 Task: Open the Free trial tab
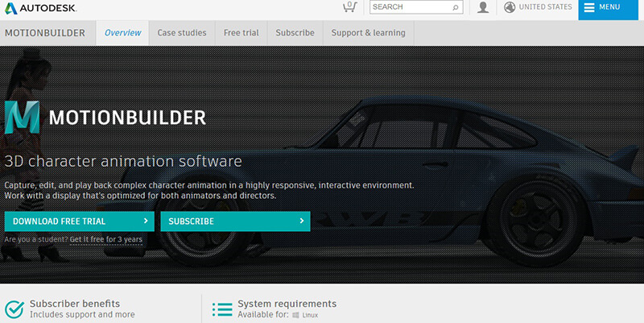(x=241, y=33)
